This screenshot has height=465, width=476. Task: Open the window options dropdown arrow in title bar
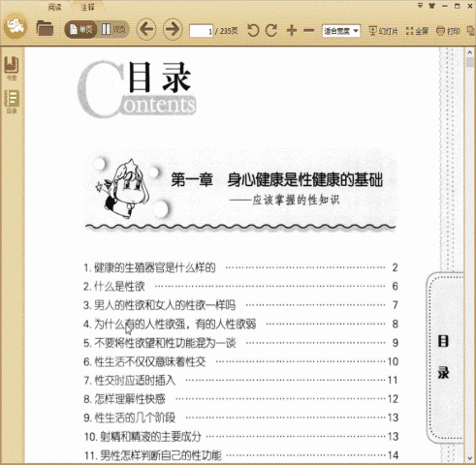(420, 6)
